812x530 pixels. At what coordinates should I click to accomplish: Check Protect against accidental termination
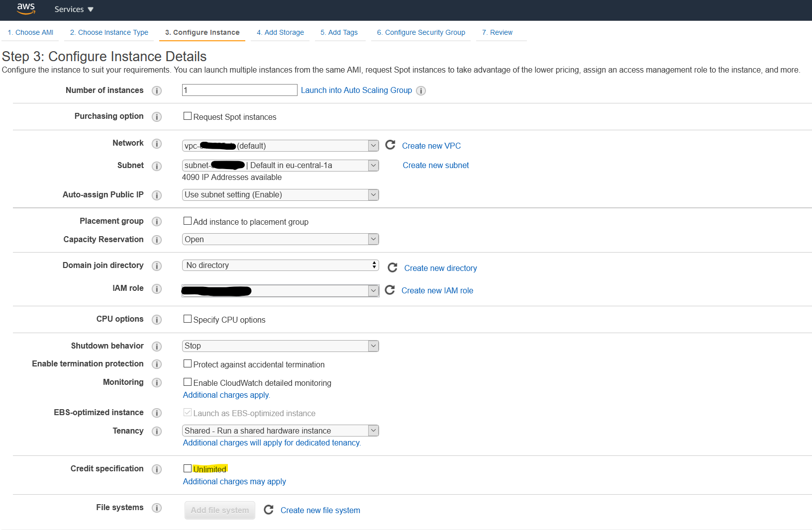pyautogui.click(x=188, y=364)
